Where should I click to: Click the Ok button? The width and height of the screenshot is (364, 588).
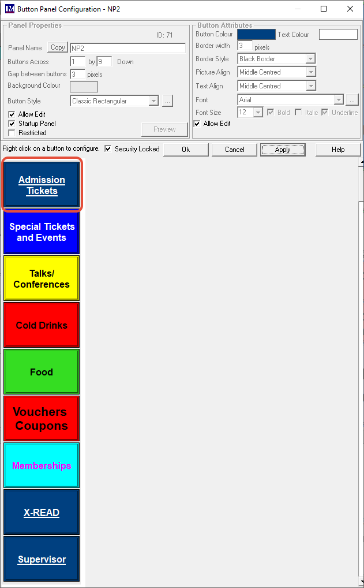coord(186,150)
